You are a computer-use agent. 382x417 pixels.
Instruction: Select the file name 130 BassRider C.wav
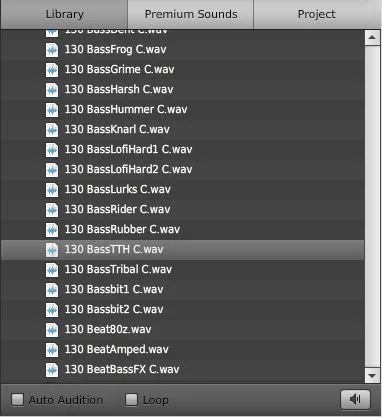tap(117, 209)
